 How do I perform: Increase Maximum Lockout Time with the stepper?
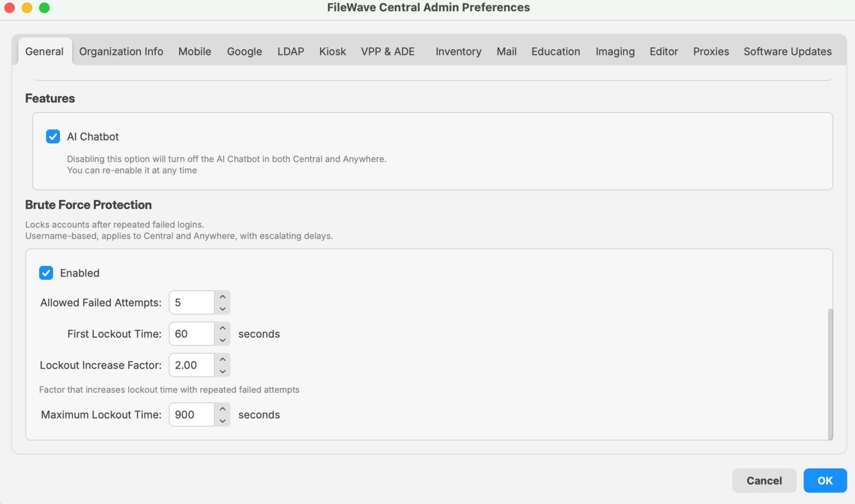[222, 408]
